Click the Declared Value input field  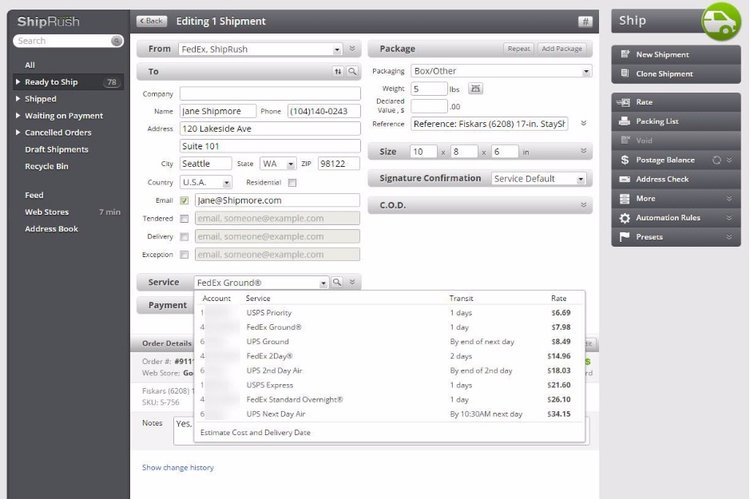tap(429, 106)
